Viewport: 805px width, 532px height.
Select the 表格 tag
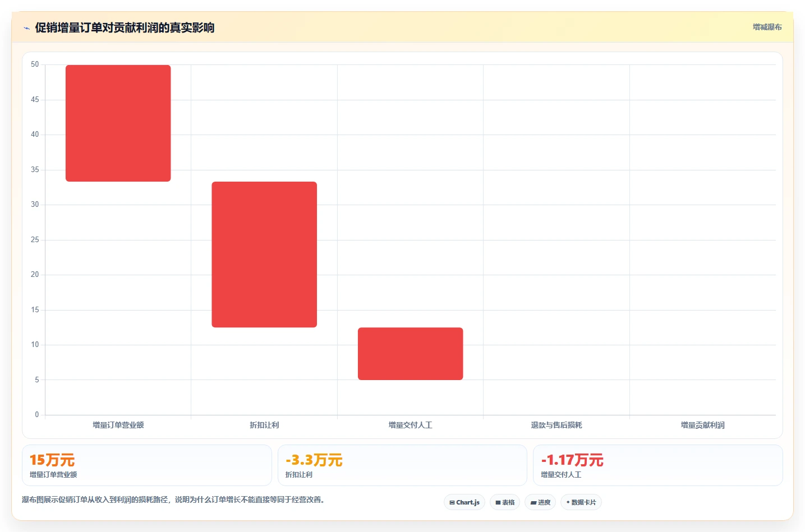pos(505,502)
